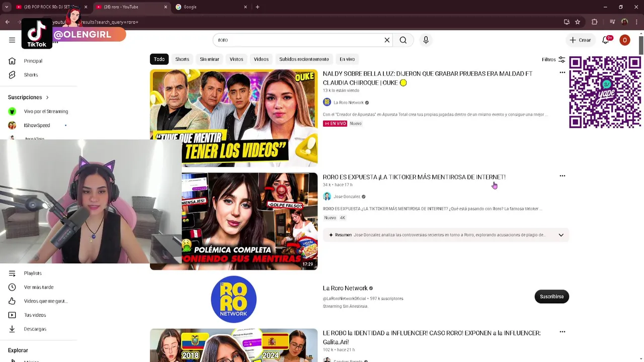Viewport: 644px width, 362px height.
Task: Open the YouTube account avatar menu
Action: [625, 40]
